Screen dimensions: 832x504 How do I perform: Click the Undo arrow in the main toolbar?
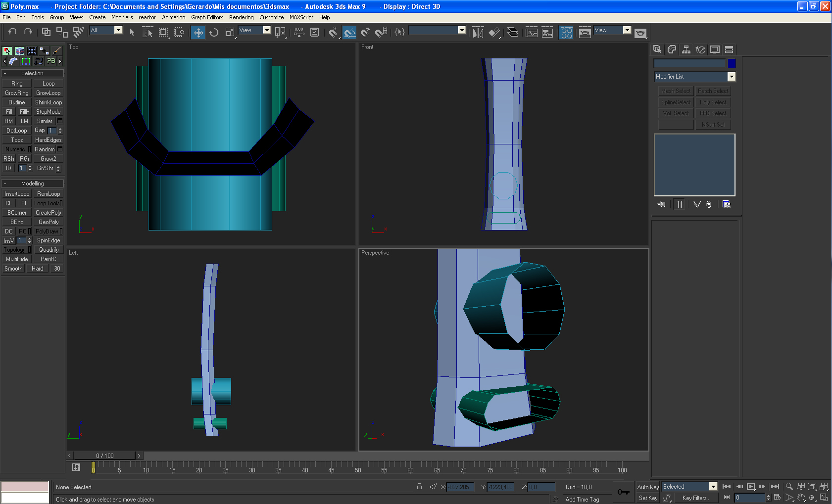[12, 32]
